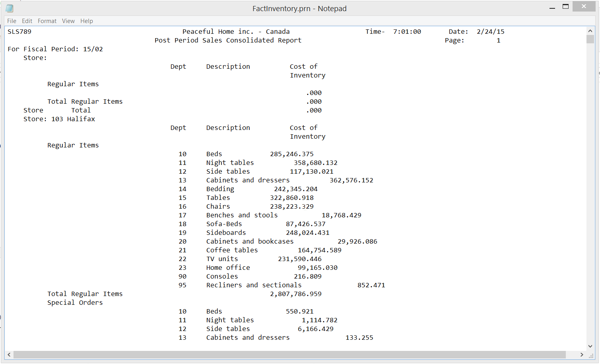
Task: Click the 'FactInventory.prn - Notepad' title bar
Action: [x=299, y=8]
